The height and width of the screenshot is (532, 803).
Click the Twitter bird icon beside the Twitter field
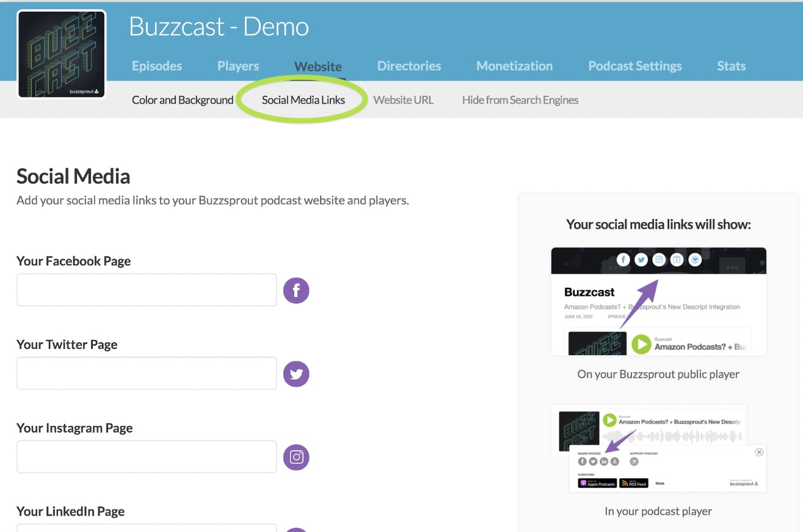(296, 373)
